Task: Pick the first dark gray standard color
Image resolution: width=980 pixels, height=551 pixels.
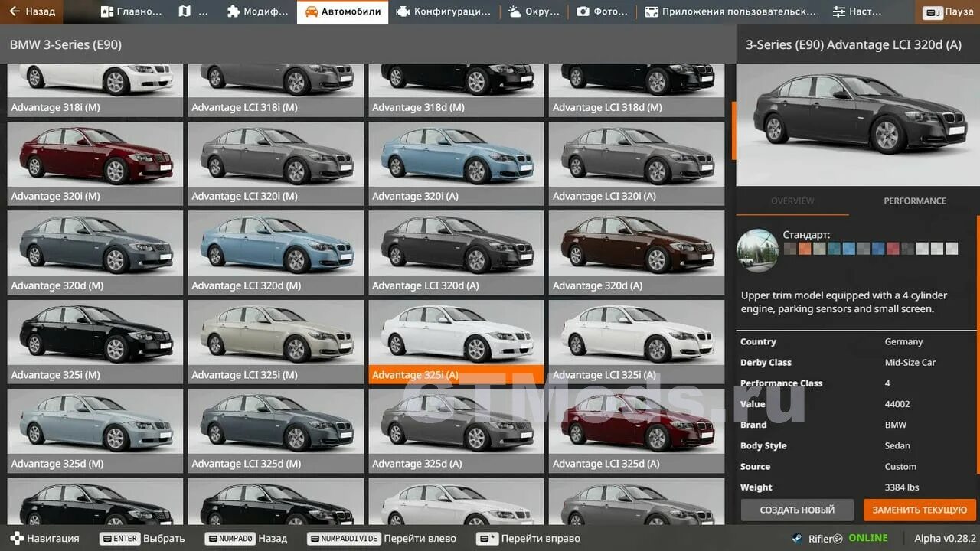Action: [x=791, y=249]
